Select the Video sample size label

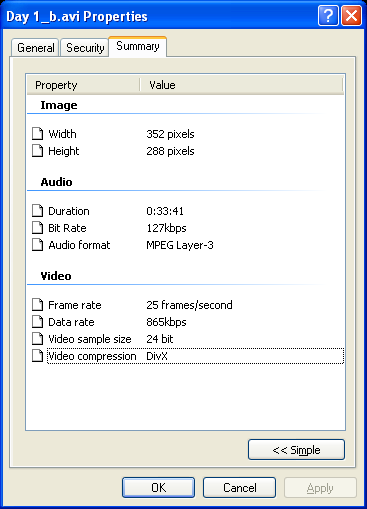coord(90,339)
